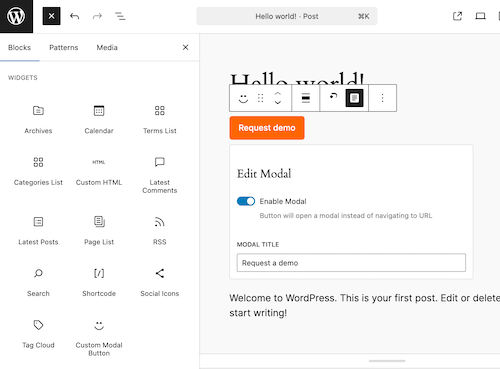Image resolution: width=500 pixels, height=369 pixels.
Task: Click the WIDGETS category heading
Action: pos(23,78)
